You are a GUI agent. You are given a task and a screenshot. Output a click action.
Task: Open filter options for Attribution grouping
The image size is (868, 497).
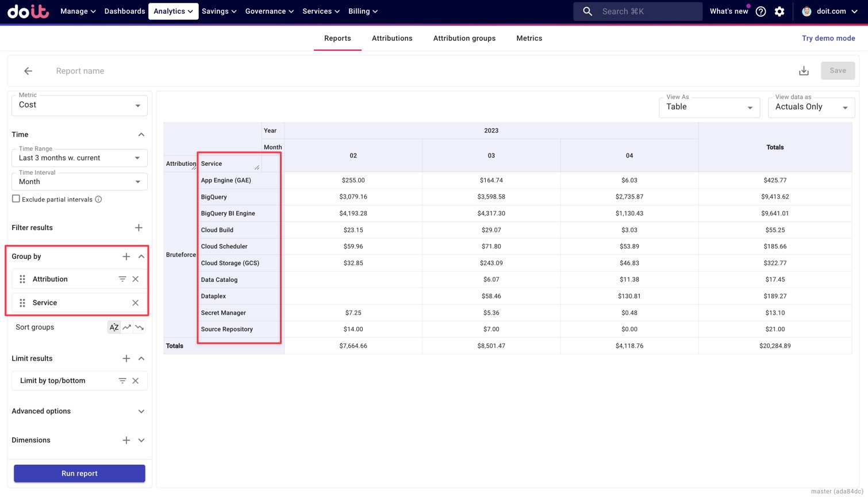(122, 279)
